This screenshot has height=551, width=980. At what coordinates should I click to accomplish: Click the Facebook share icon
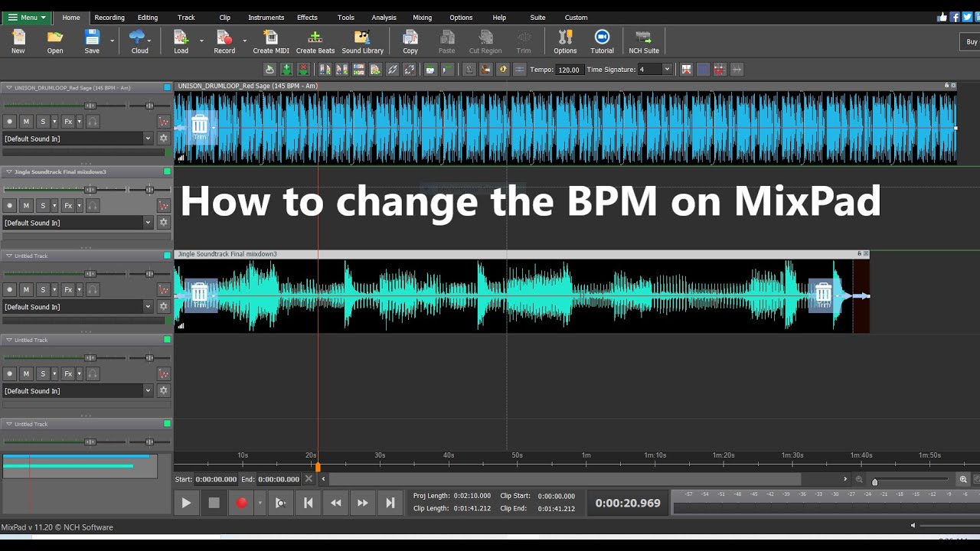(955, 17)
